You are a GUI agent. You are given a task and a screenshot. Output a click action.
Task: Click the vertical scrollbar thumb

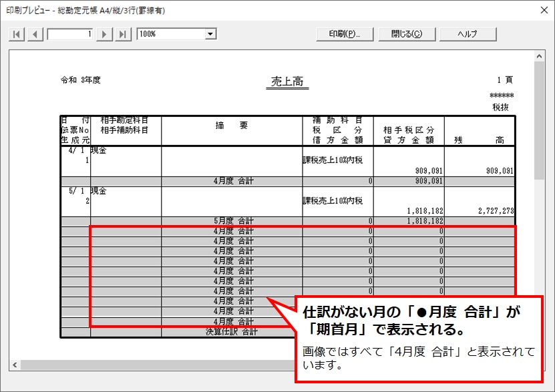[539, 121]
